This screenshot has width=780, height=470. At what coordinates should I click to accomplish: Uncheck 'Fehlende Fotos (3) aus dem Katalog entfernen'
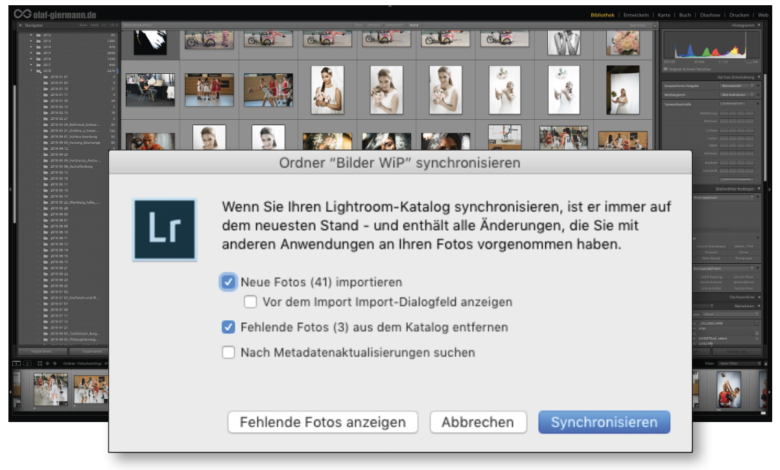228,327
